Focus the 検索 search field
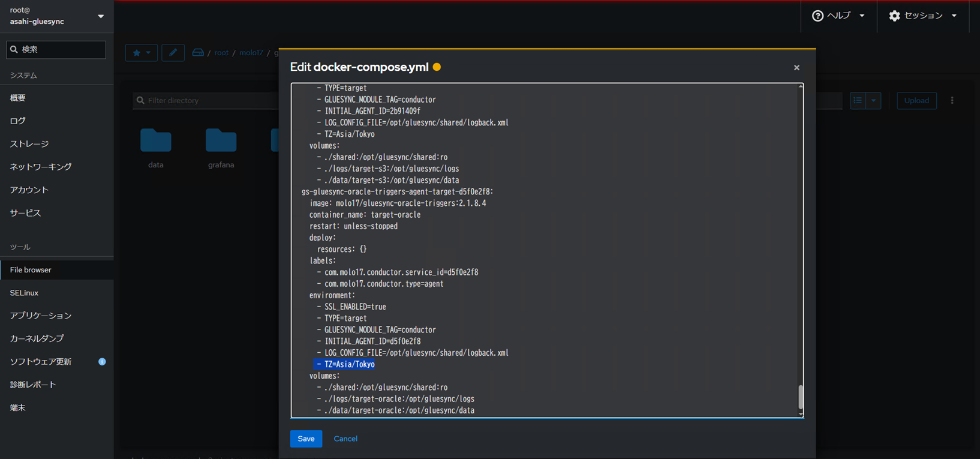Image resolution: width=980 pixels, height=459 pixels. [x=56, y=50]
